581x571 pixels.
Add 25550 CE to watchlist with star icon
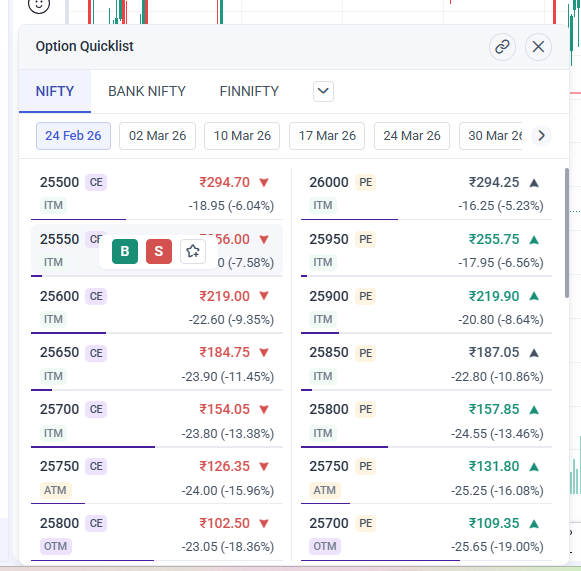coord(193,251)
